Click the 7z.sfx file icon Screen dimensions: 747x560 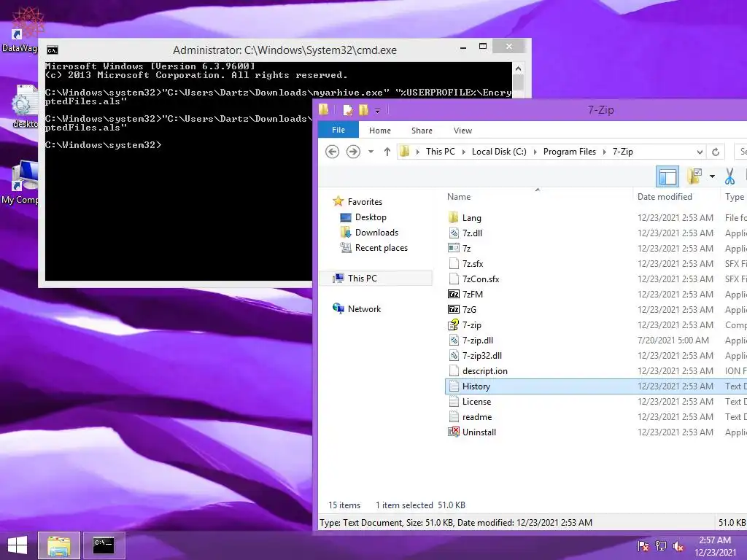point(454,263)
